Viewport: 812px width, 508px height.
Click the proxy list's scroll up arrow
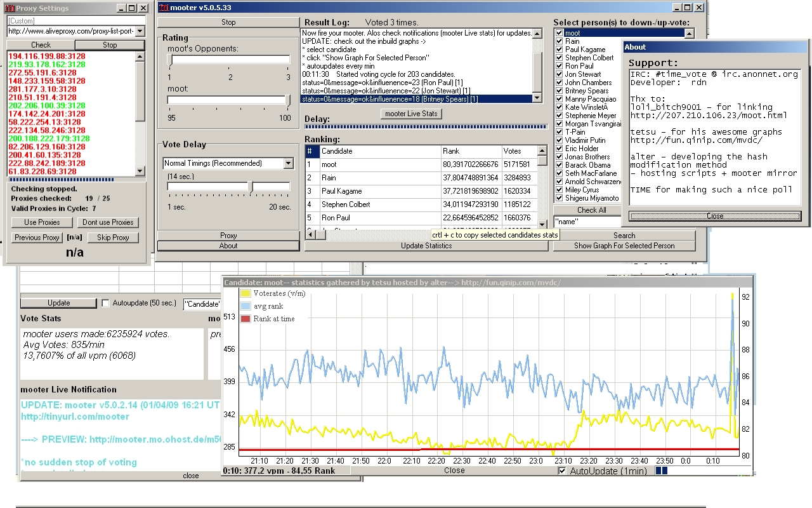140,56
